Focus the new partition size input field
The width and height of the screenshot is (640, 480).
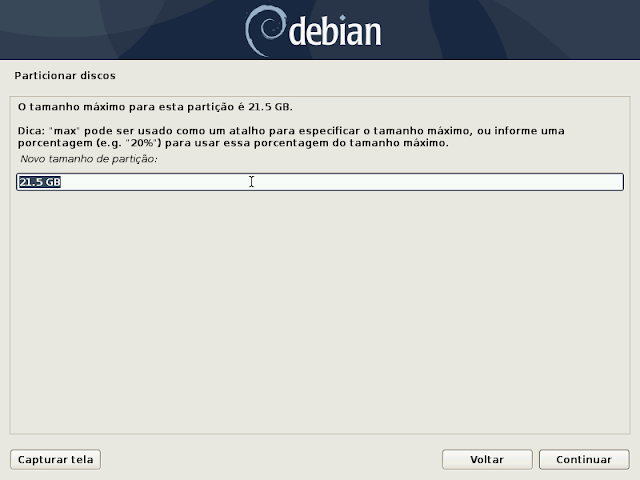tap(320, 182)
